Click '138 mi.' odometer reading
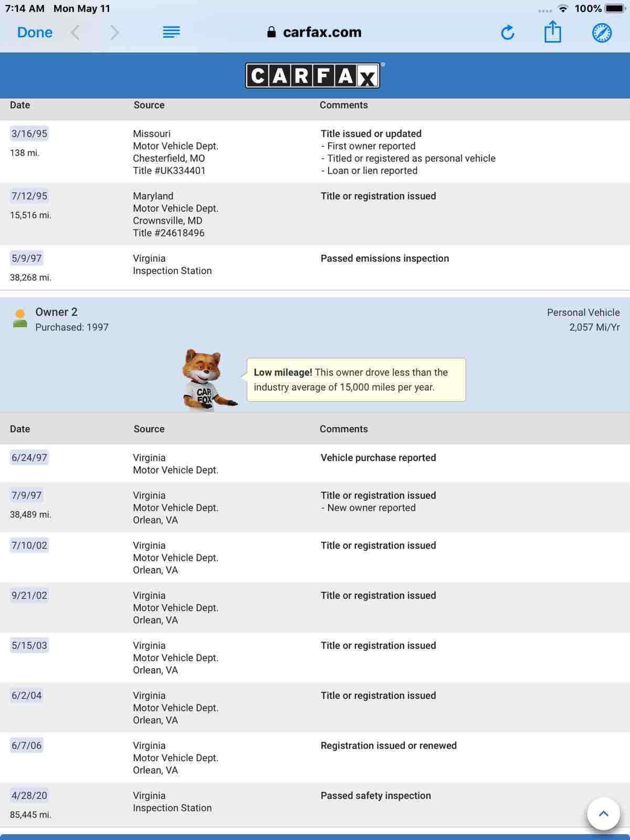 point(25,153)
